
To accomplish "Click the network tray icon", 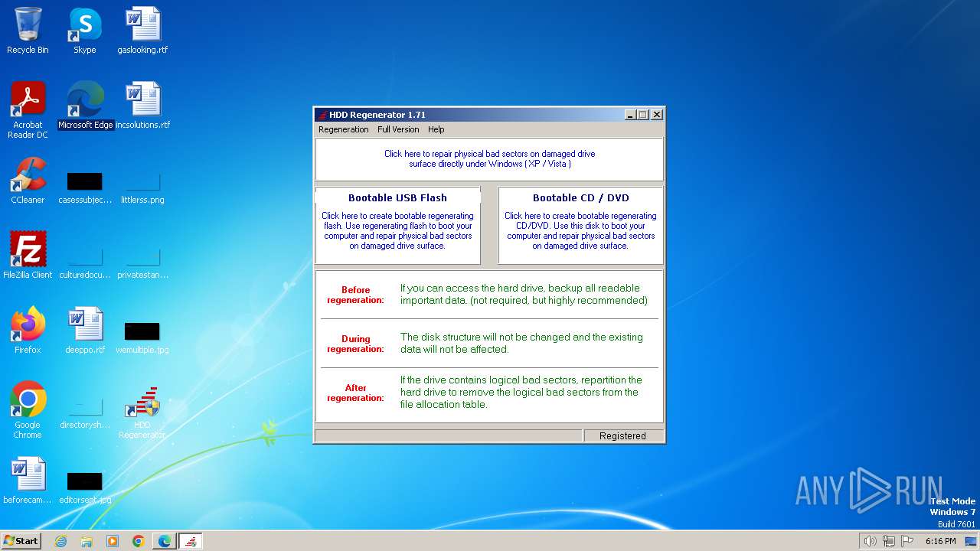I will coord(889,541).
